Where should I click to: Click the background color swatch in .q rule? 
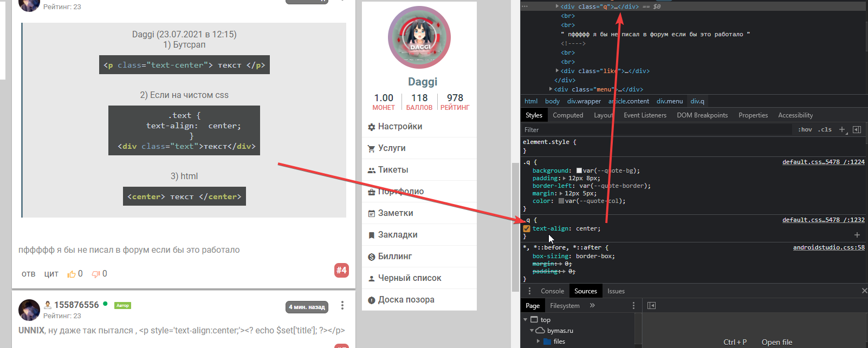pos(579,171)
